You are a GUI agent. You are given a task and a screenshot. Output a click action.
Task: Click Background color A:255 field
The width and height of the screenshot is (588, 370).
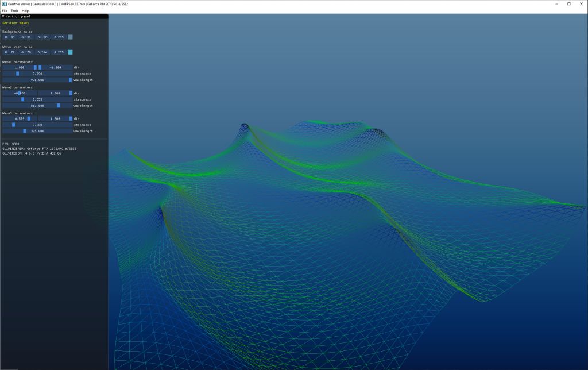click(59, 37)
